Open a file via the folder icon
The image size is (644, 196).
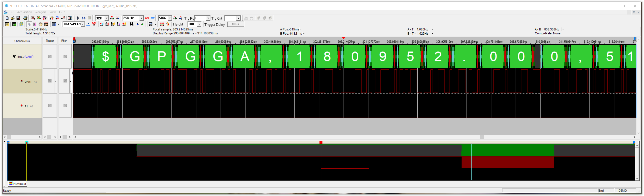tap(13, 18)
